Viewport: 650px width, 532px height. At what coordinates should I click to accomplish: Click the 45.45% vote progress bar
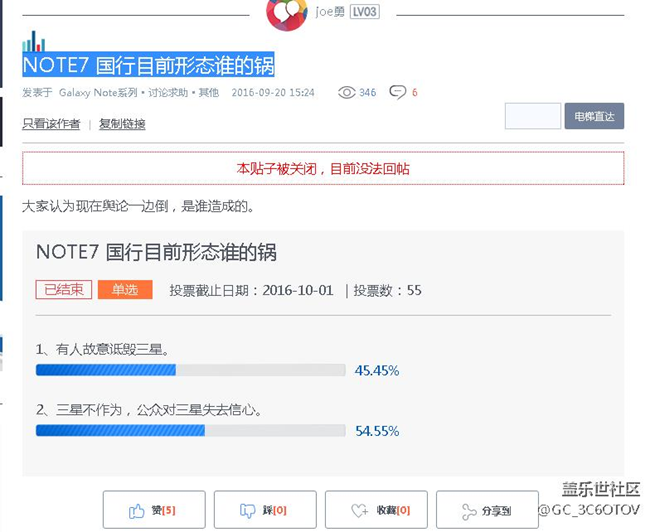click(x=191, y=370)
